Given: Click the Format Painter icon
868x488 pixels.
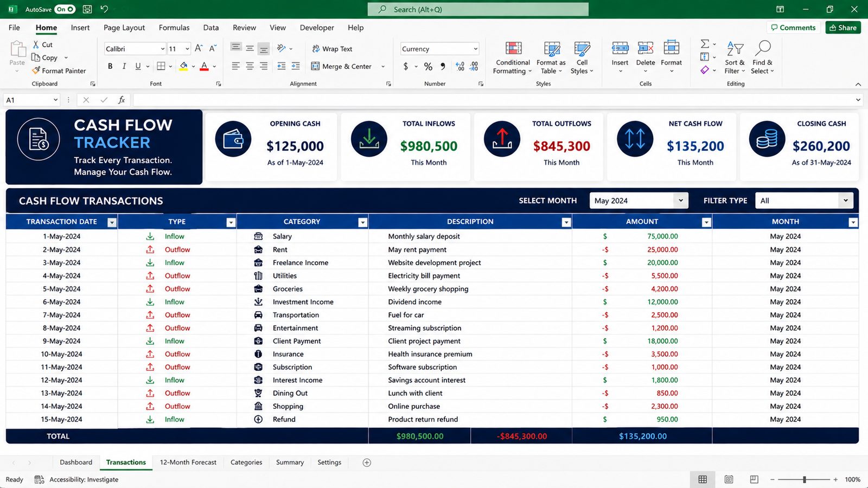Looking at the screenshot, I should pos(36,70).
